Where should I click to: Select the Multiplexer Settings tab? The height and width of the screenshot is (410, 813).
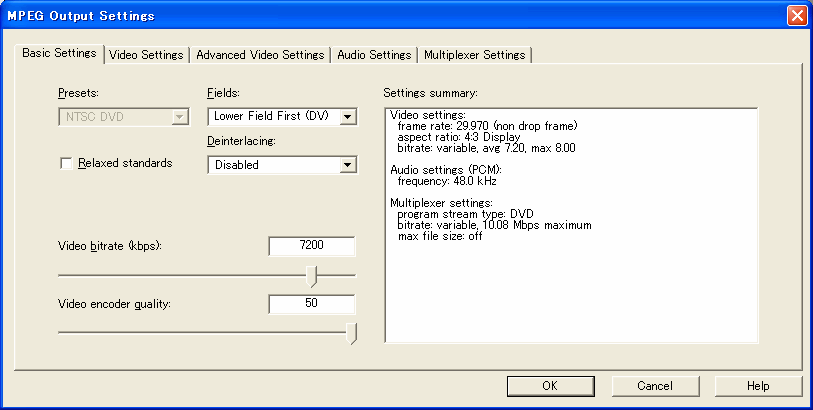[474, 55]
